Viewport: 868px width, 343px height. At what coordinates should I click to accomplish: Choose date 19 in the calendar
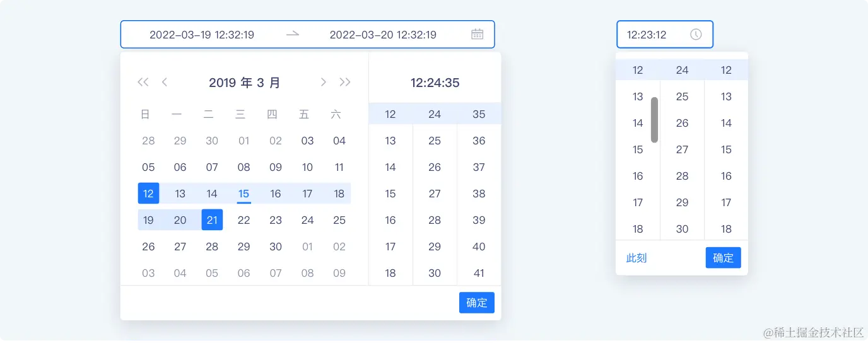click(x=148, y=220)
